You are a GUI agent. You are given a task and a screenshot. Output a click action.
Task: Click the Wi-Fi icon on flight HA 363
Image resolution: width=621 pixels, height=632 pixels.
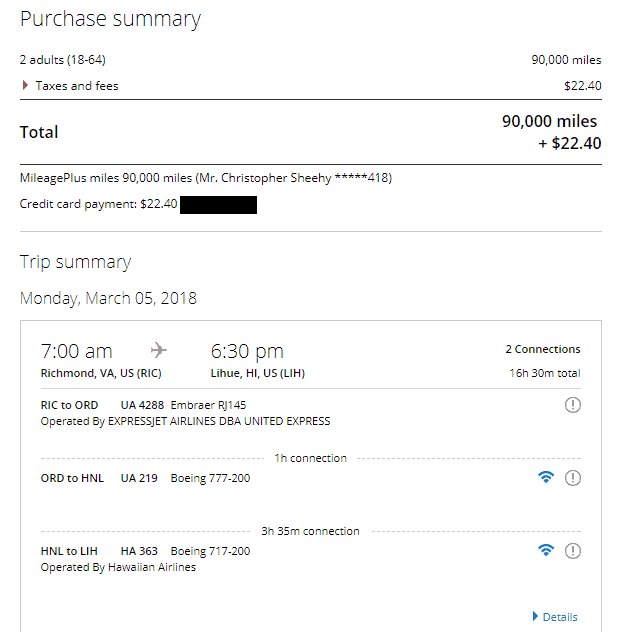point(546,550)
